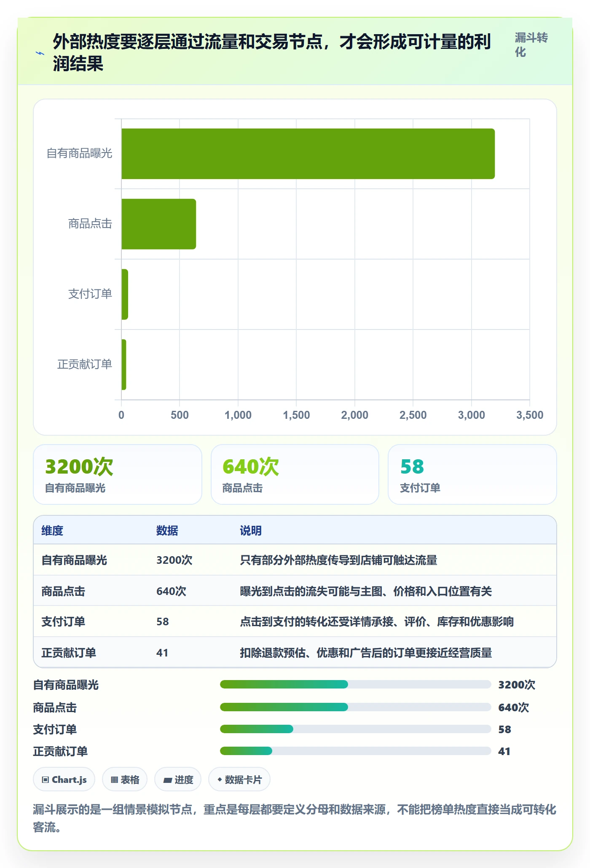Viewport: 590px width, 868px height.
Task: Click the 58 支付订单 stat card
Action: point(472,474)
